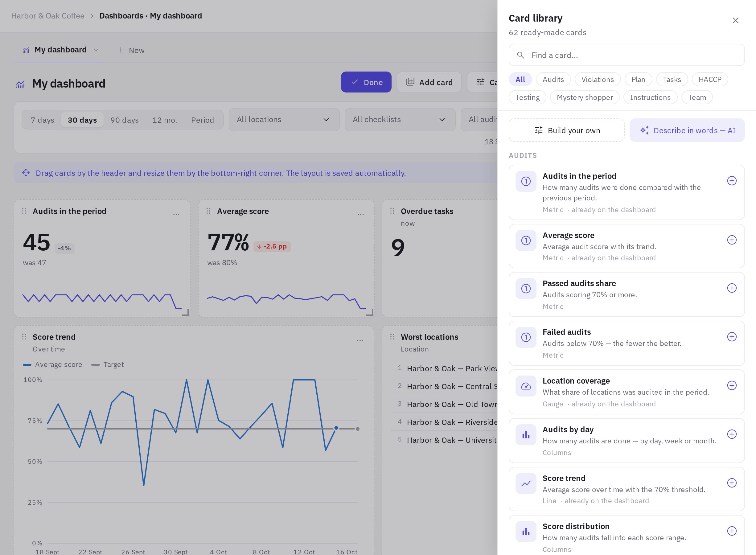
Task: Select the 30 days range
Action: tap(82, 120)
